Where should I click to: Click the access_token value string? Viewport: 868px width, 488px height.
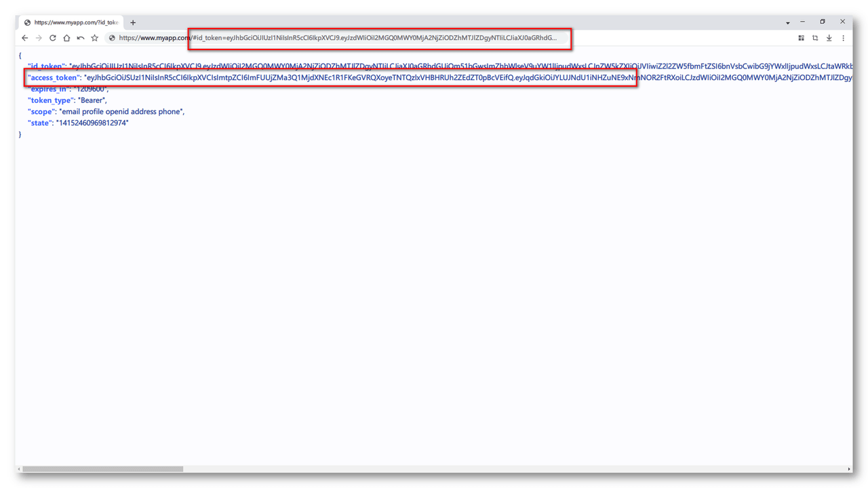(468, 78)
